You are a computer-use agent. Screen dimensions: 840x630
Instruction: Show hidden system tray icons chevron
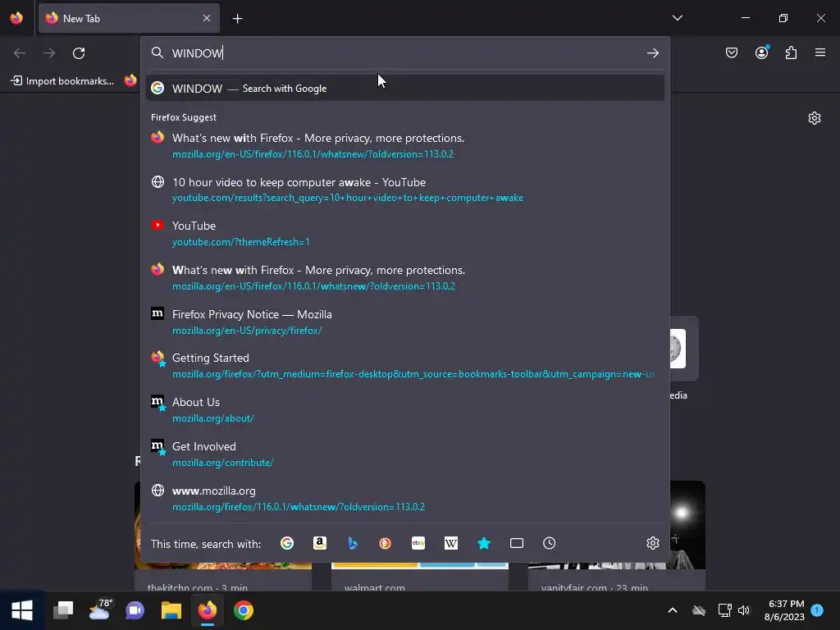673,610
